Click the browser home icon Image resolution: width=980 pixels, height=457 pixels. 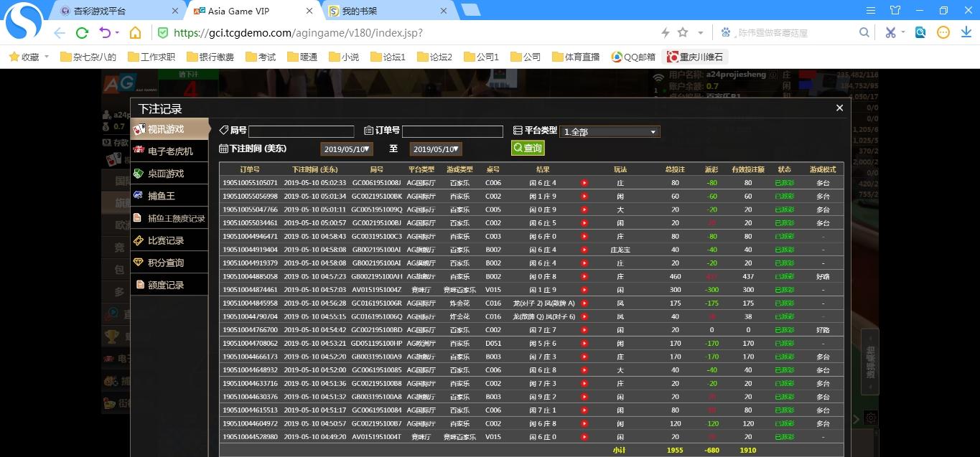[x=135, y=33]
